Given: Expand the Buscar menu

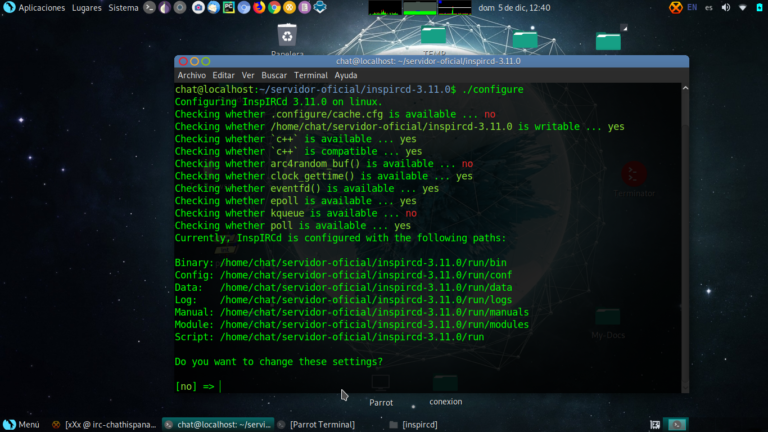Looking at the screenshot, I should point(274,75).
